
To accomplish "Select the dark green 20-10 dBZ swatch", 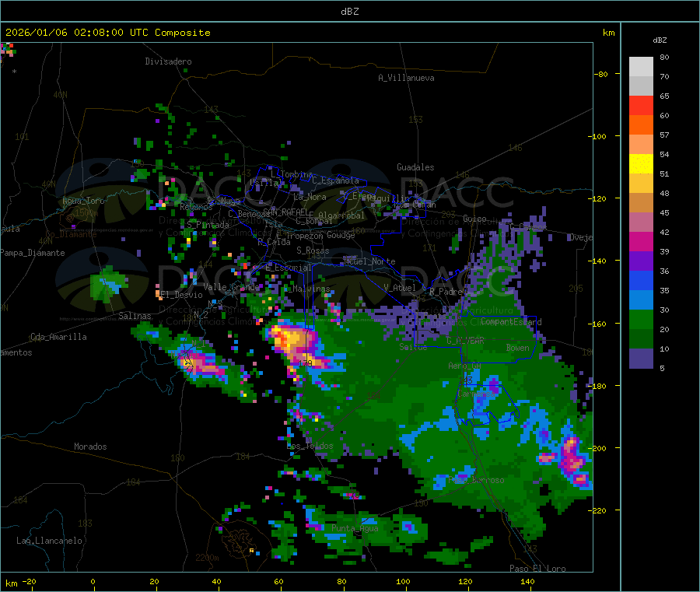I will [x=641, y=338].
